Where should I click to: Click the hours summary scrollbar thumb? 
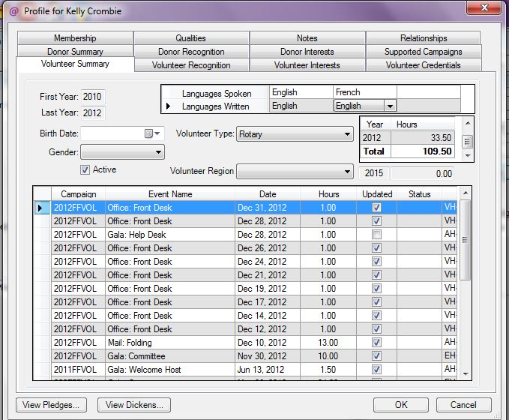click(x=468, y=141)
